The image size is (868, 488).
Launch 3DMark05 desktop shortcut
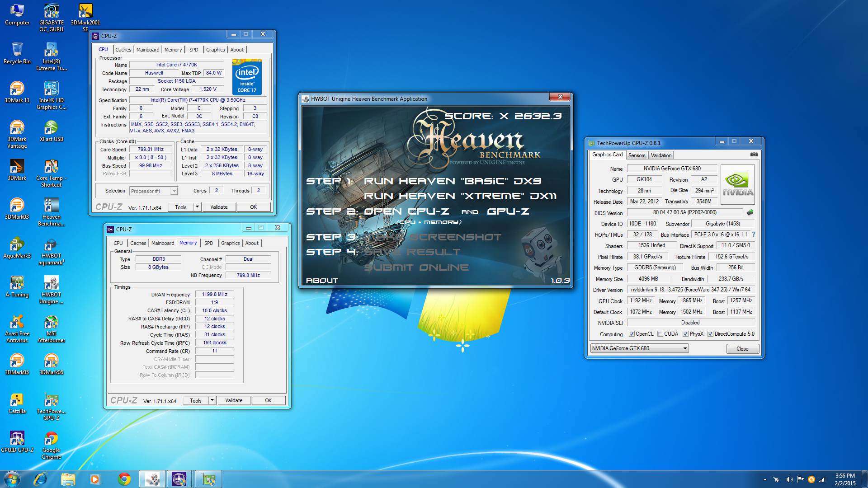click(17, 364)
